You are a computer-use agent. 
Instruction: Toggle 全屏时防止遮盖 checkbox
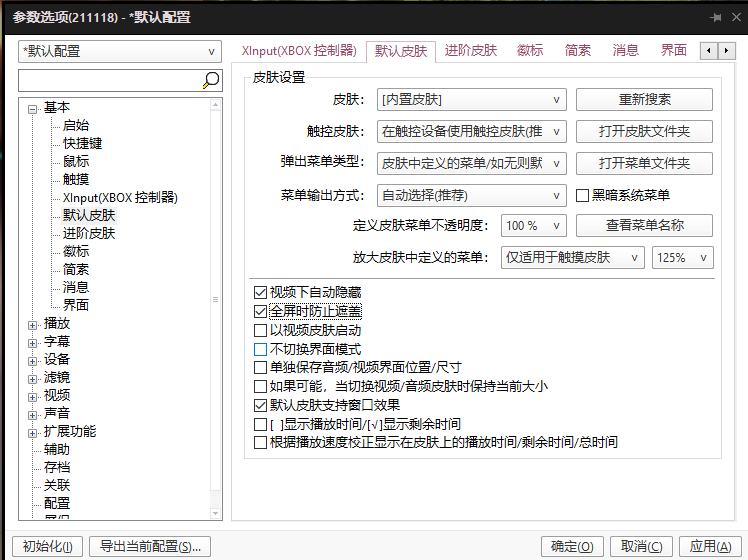260,311
